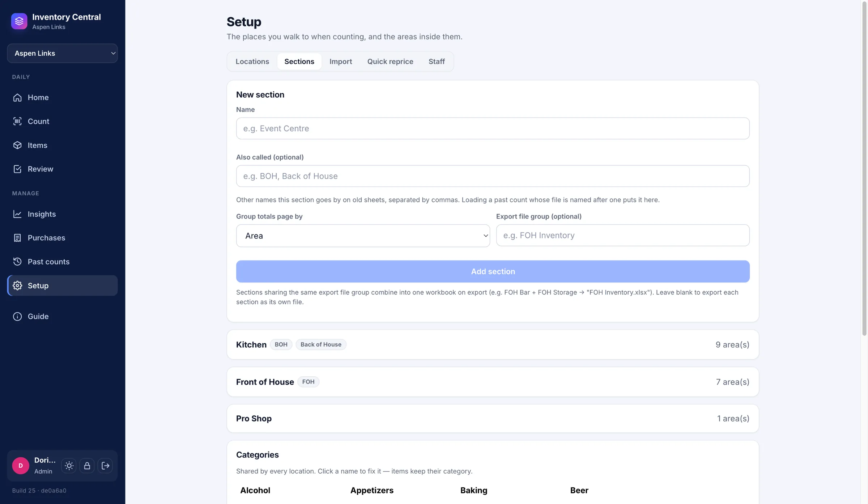Viewport: 868px width, 504px height.
Task: Focus the section Name input field
Action: pos(493,128)
